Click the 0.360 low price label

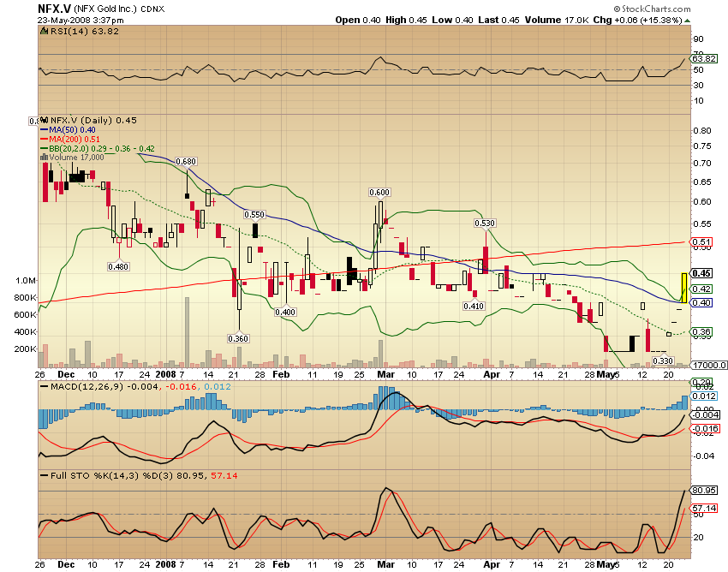pyautogui.click(x=238, y=338)
